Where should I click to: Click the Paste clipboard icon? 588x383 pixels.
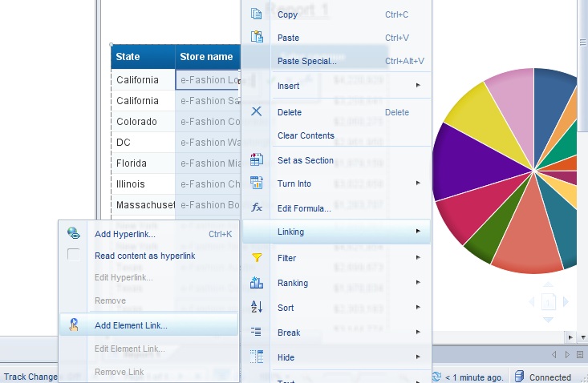click(x=257, y=37)
